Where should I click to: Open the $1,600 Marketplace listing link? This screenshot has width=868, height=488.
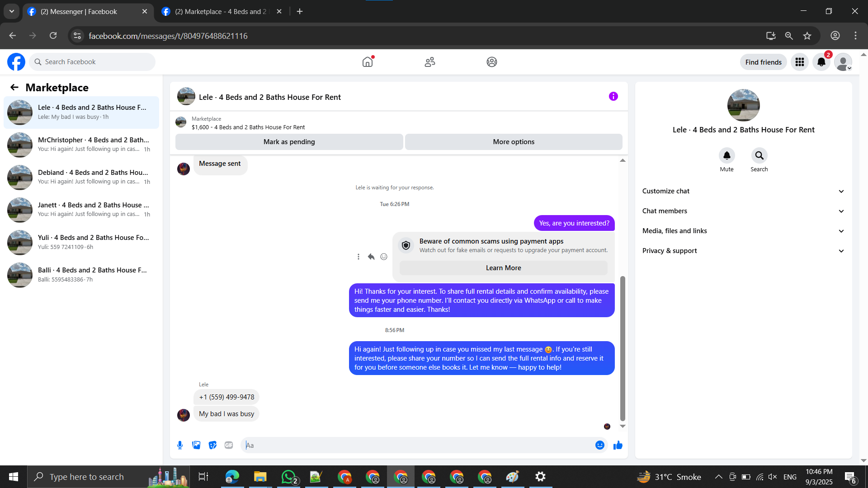[248, 127]
